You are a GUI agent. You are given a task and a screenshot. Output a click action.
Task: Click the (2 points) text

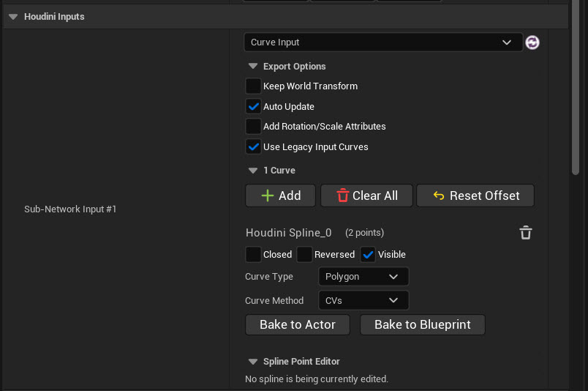(364, 233)
